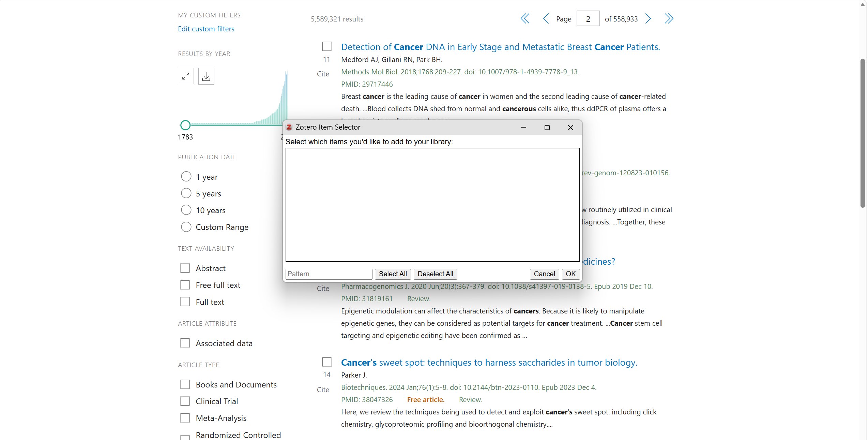Select the 5 years publication date
Screen dimensions: 868x440
point(186,193)
